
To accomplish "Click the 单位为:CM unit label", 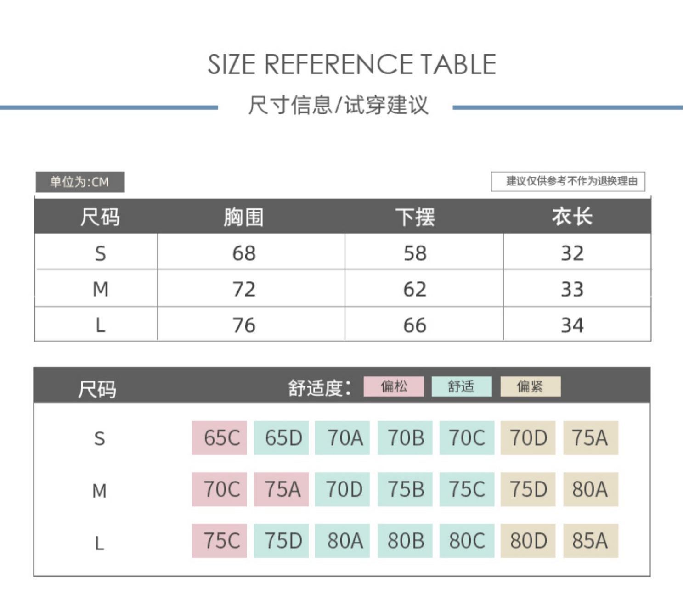I will pyautogui.click(x=80, y=182).
